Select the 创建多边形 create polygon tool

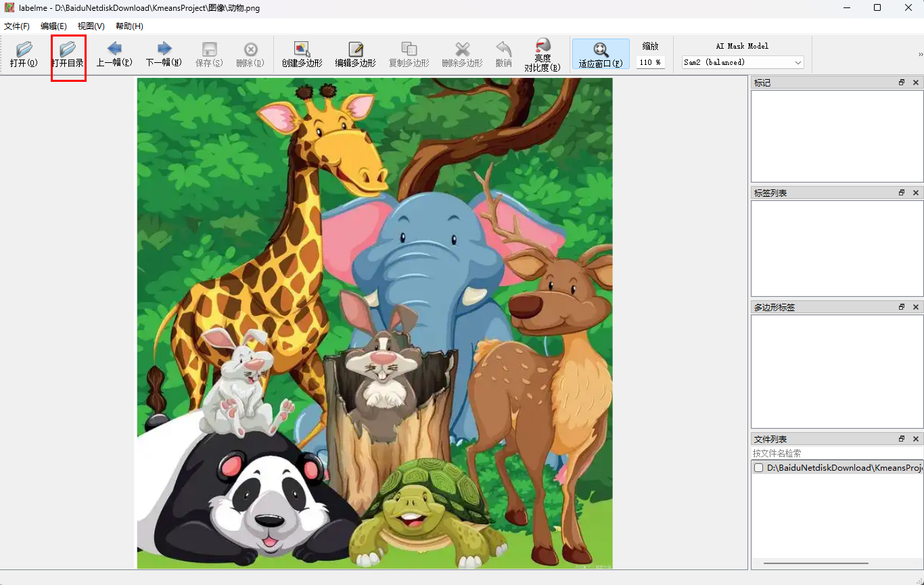pos(302,54)
